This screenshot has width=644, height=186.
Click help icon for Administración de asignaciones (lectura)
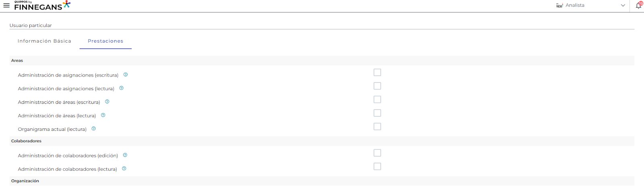pos(121,88)
